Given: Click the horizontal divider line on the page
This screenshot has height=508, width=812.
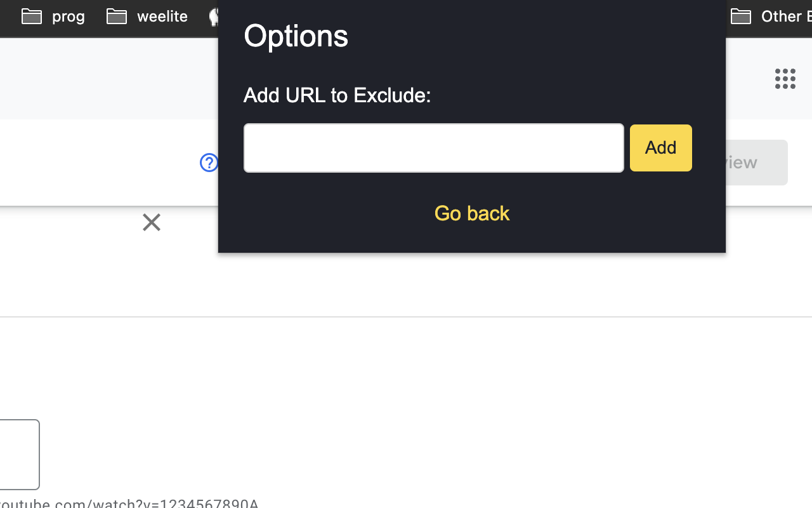Looking at the screenshot, I should pos(406,317).
